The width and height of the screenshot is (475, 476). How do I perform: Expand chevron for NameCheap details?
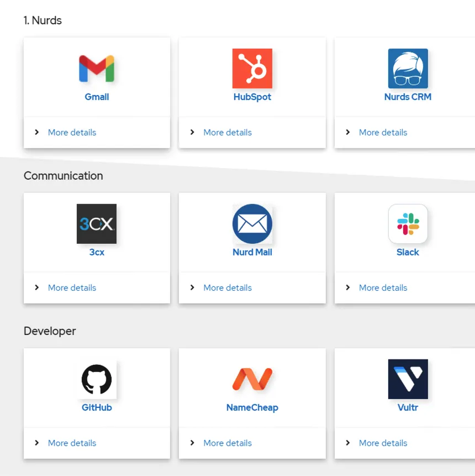(x=192, y=443)
